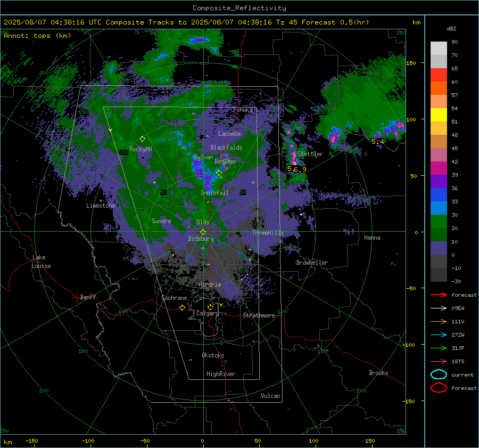Click the Innisfail city label
Viewport: 479px width, 448px height.
click(x=214, y=193)
